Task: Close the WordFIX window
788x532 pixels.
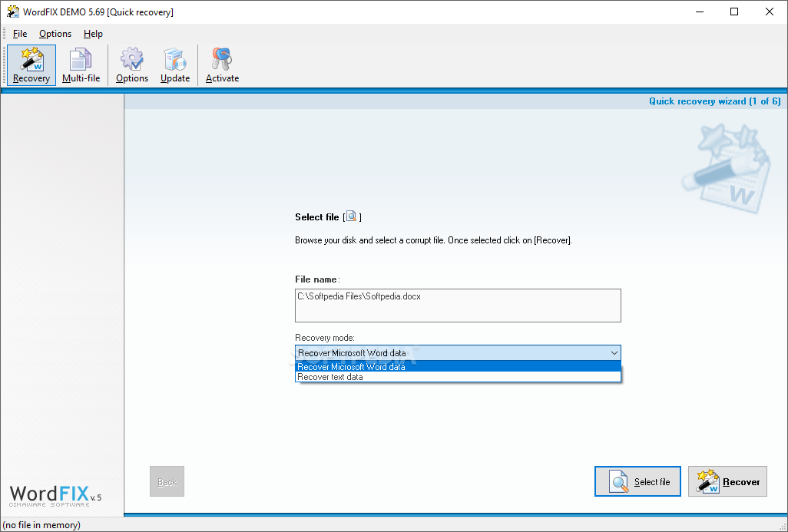Action: 770,12
